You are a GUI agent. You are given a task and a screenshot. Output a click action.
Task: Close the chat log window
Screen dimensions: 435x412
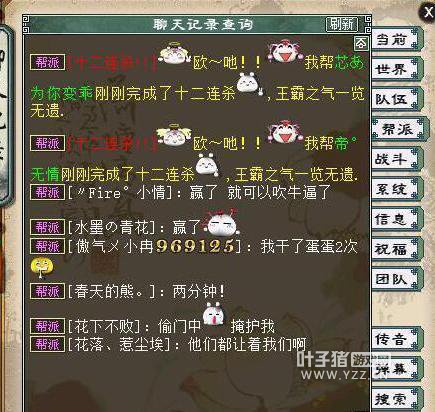428,13
